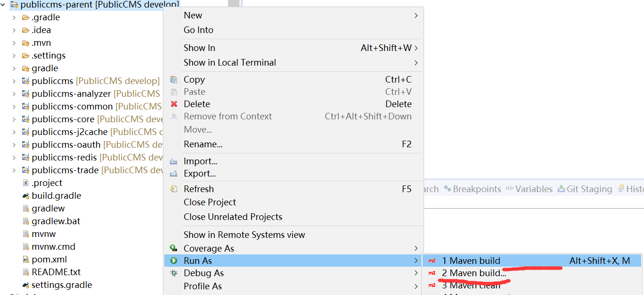Viewport: 644px width, 295px height.
Task: Expand the publiccms-core project node
Action: click(14, 119)
